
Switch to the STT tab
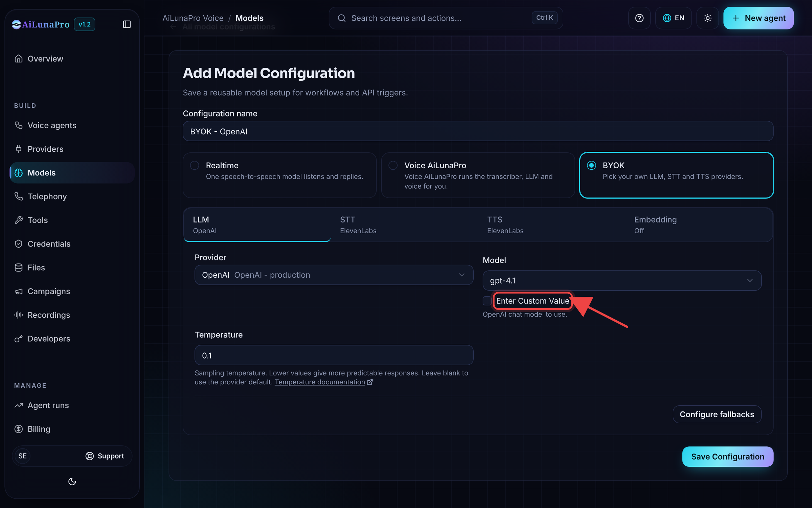(404, 225)
